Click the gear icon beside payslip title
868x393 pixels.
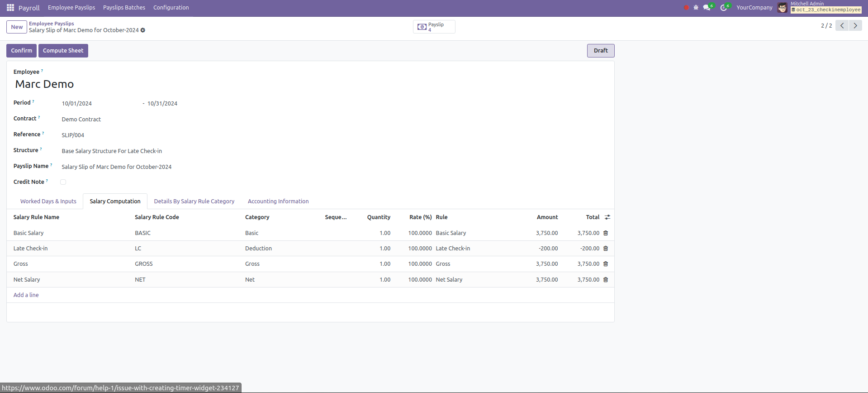143,30
